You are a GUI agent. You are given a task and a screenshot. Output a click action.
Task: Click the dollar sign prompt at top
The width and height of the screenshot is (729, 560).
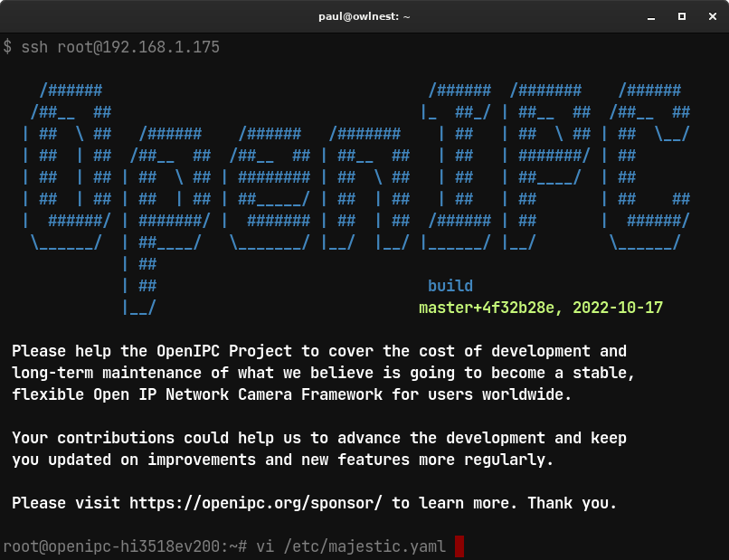pyautogui.click(x=7, y=47)
